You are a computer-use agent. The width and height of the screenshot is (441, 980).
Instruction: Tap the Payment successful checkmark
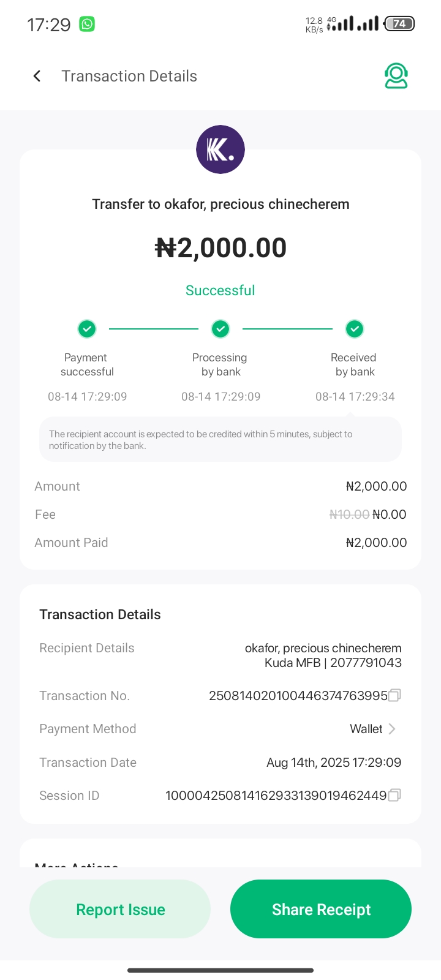[87, 329]
